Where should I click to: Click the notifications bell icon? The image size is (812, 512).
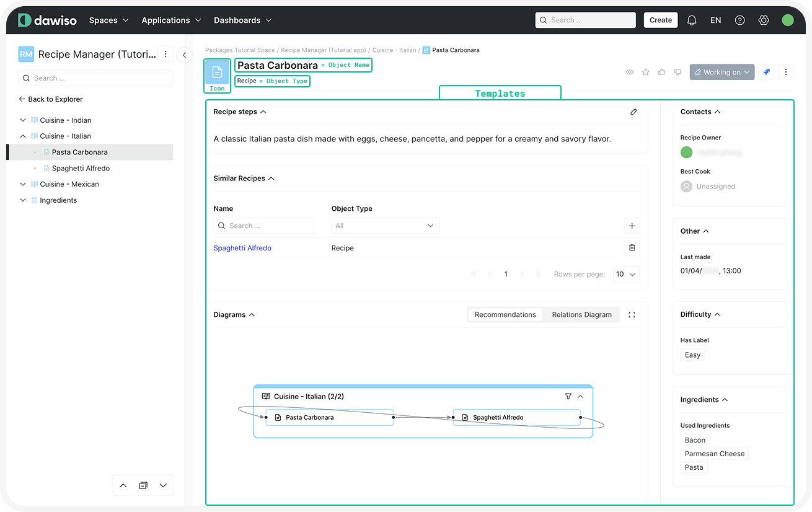click(x=692, y=20)
